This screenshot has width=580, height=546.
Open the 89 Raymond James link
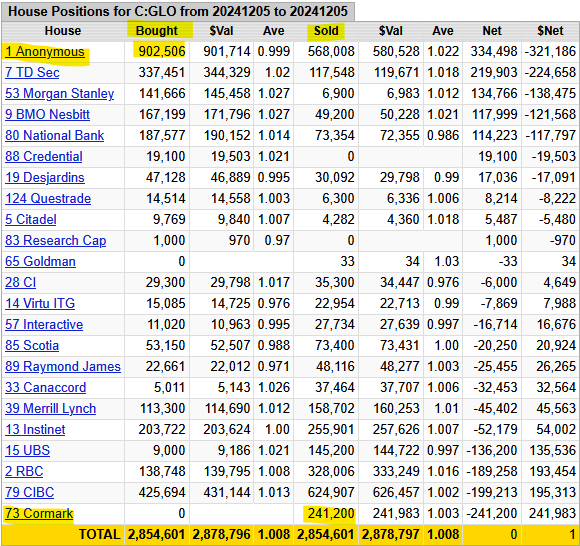[63, 367]
